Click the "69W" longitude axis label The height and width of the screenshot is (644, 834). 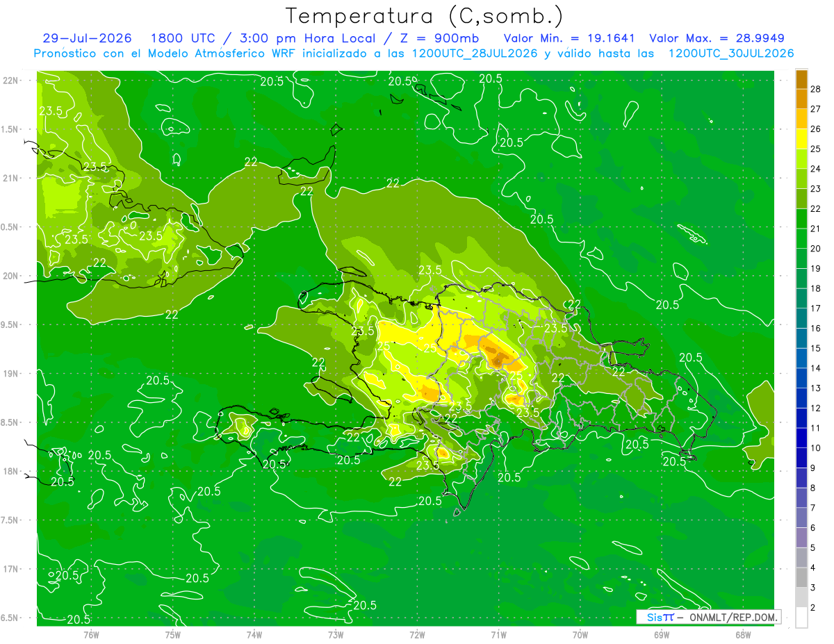[662, 635]
